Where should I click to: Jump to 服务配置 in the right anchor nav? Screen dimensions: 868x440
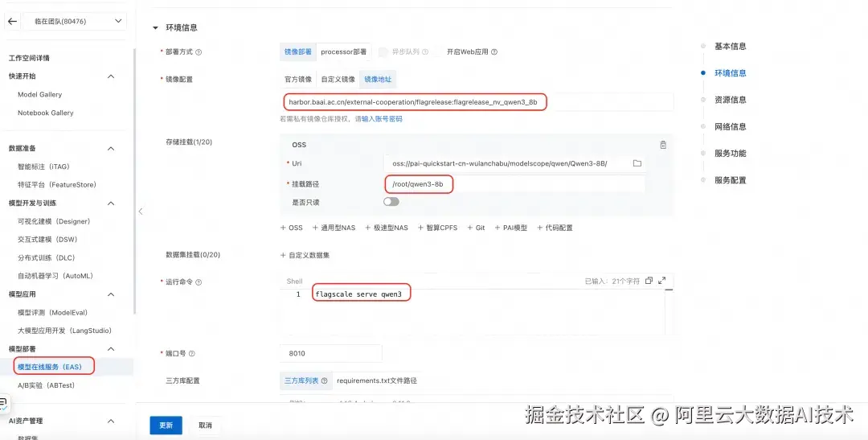click(730, 181)
